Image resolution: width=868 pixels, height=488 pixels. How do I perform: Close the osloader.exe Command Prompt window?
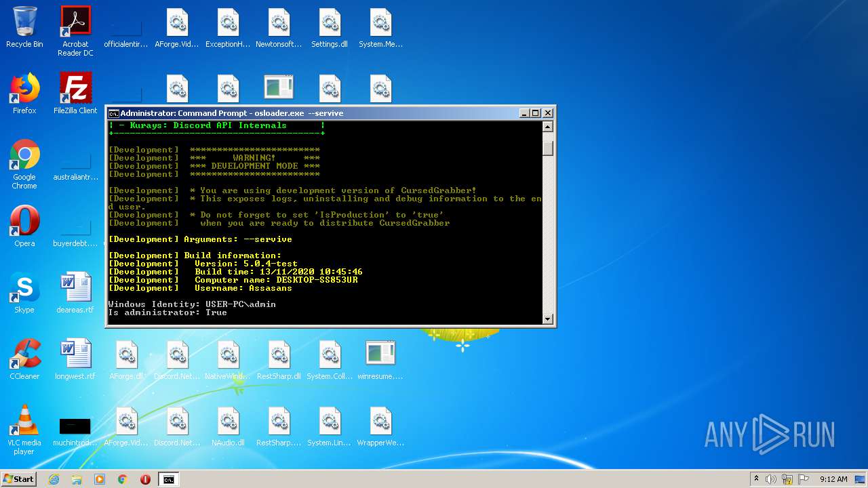coord(548,113)
